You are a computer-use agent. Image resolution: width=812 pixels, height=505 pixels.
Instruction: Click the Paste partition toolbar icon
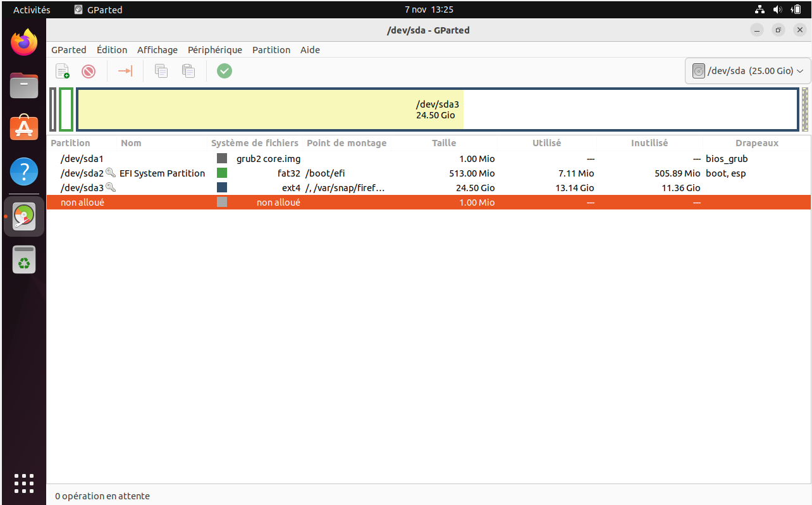coord(188,71)
